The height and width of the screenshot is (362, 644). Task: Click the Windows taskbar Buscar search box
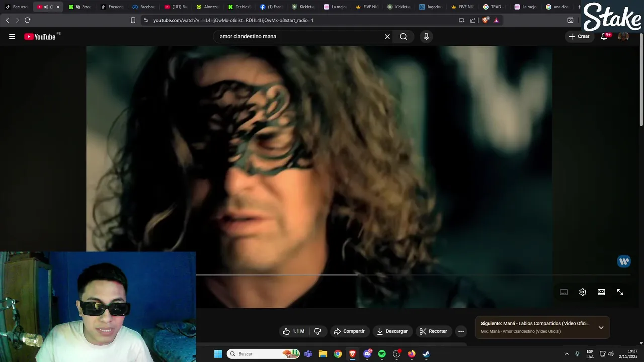263,354
